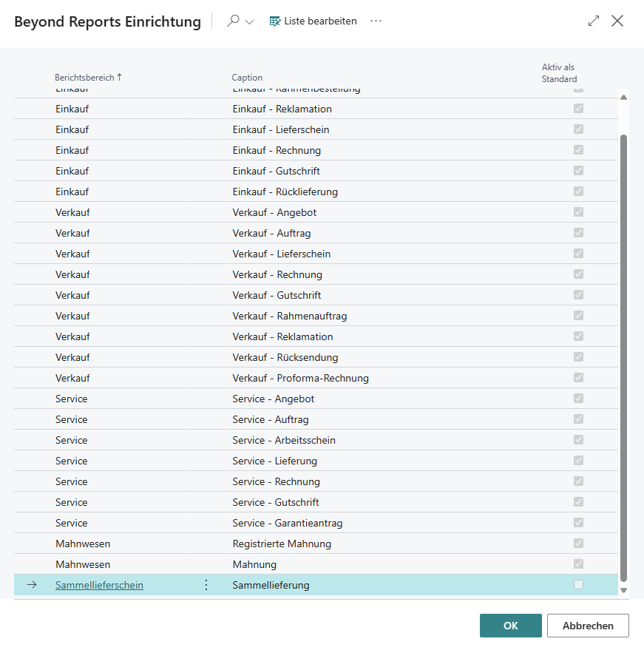Viewport: 644px width, 650px height.
Task: Expand the page to full screen
Action: [x=593, y=21]
